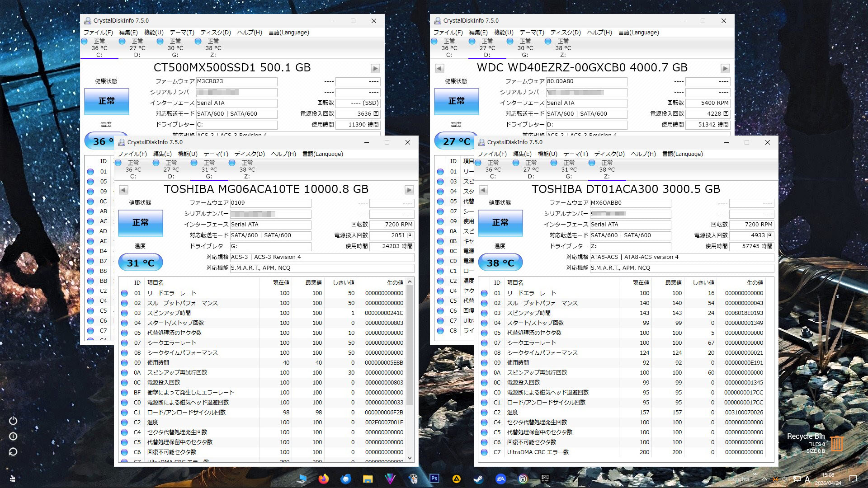Click previous disk arrow in TOSHIBA DT01ACA300 window

[483, 190]
